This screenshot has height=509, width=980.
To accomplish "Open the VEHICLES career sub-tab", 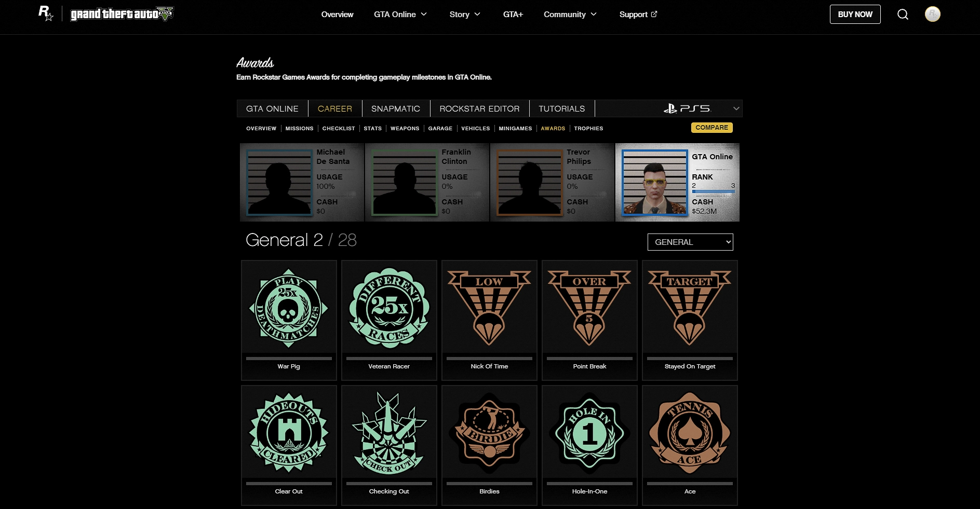I will coord(475,128).
